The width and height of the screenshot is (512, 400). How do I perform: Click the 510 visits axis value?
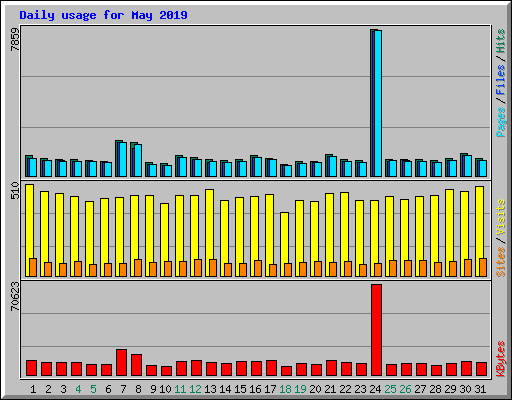(x=15, y=190)
